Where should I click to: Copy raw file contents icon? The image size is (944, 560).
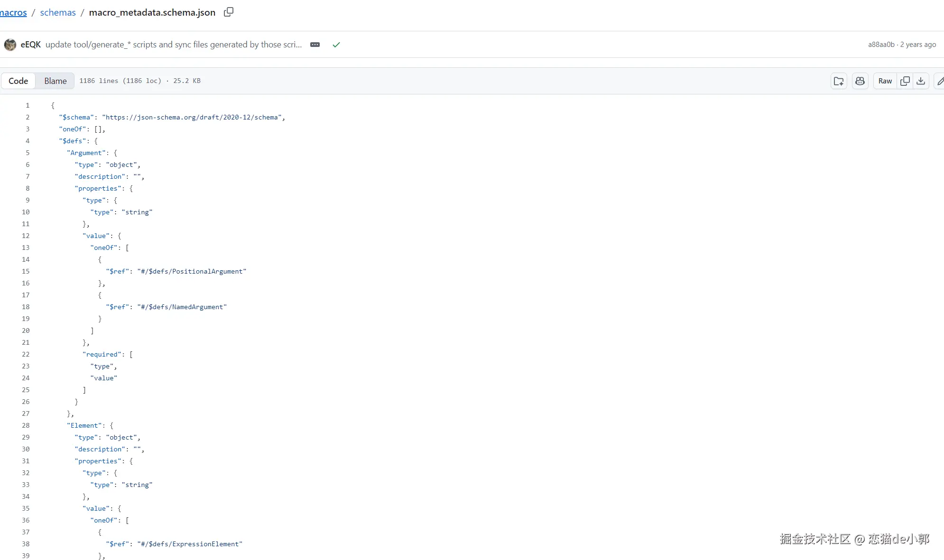(905, 81)
